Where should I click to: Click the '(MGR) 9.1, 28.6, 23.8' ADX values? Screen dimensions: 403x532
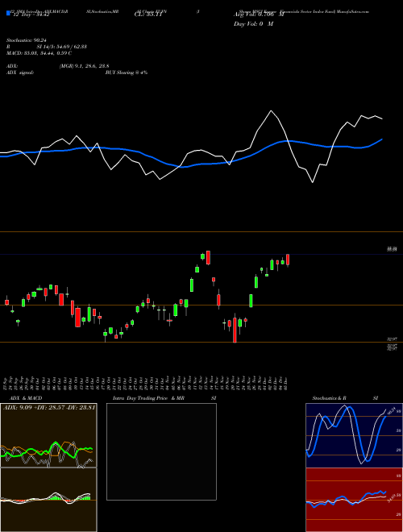[x=84, y=66]
